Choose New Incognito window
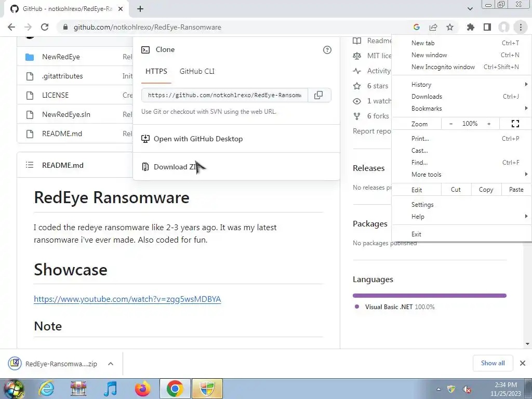Image resolution: width=532 pixels, height=399 pixels. [x=461, y=67]
